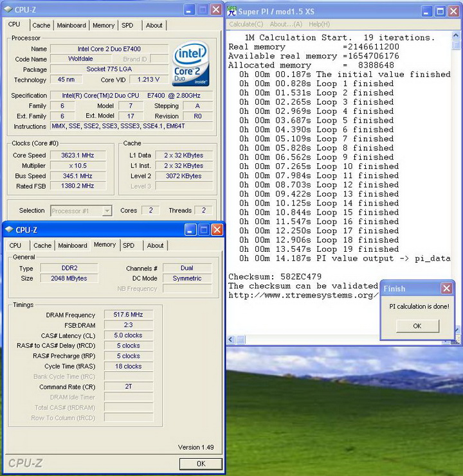This screenshot has width=463, height=476.
Task: Click the Command Rate value 2T
Action: (128, 387)
